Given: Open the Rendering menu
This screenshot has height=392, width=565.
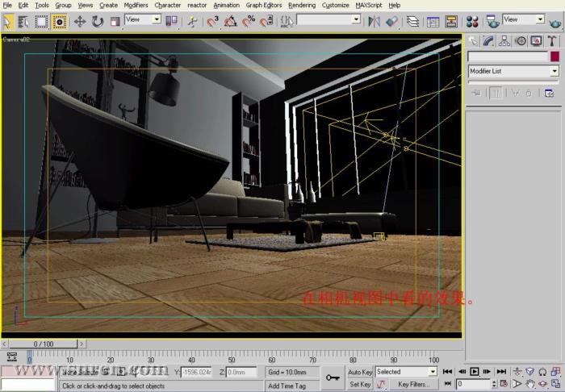Looking at the screenshot, I should coord(302,5).
